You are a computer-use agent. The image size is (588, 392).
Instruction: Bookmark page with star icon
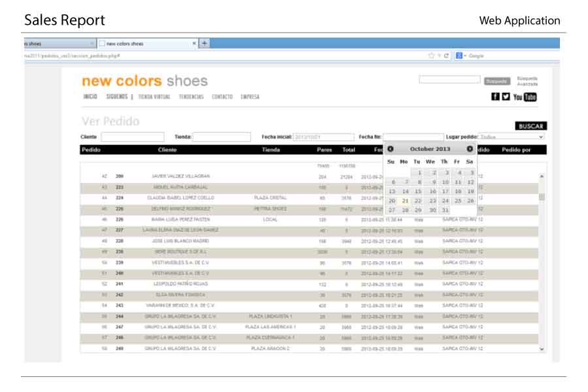tap(431, 56)
